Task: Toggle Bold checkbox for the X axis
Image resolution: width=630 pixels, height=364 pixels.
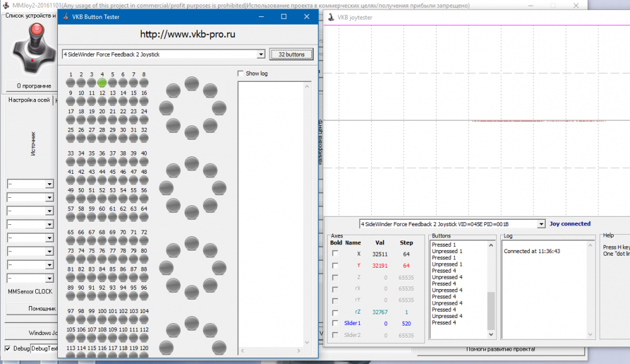Action: coord(335,253)
